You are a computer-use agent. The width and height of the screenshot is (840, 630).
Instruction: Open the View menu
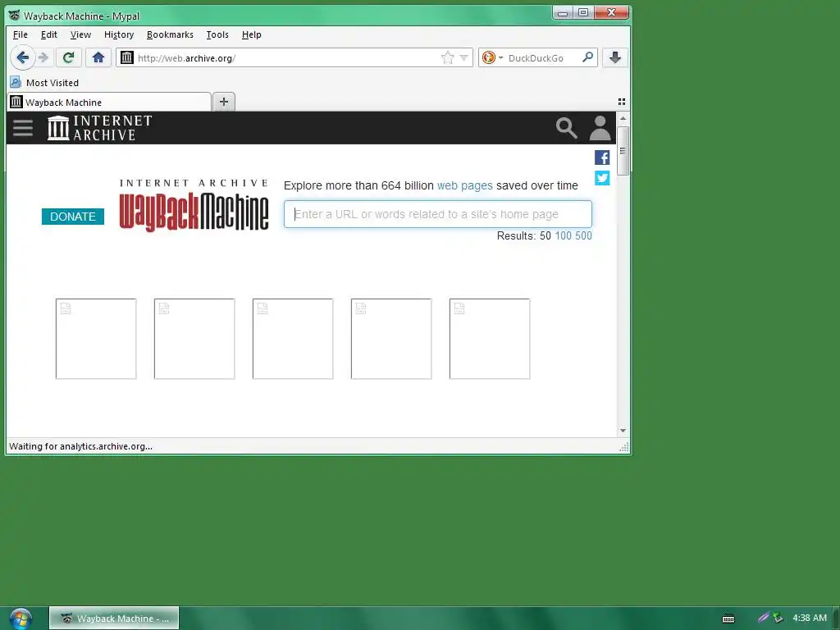pyautogui.click(x=80, y=34)
